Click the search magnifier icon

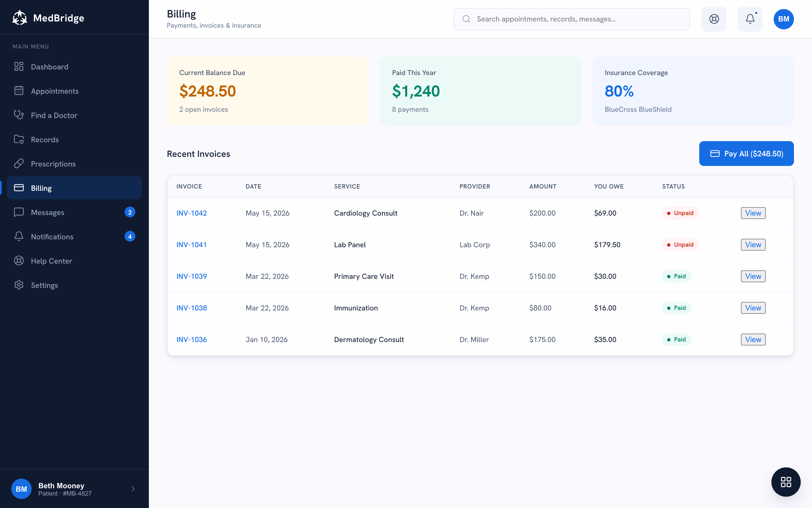tap(466, 19)
